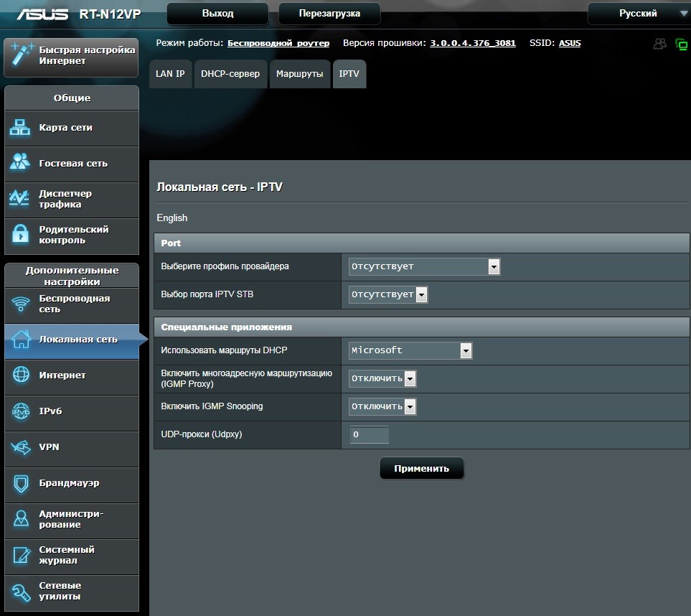Click the IPv6 icon in sidebar
This screenshot has height=616, width=691.
coord(21,411)
